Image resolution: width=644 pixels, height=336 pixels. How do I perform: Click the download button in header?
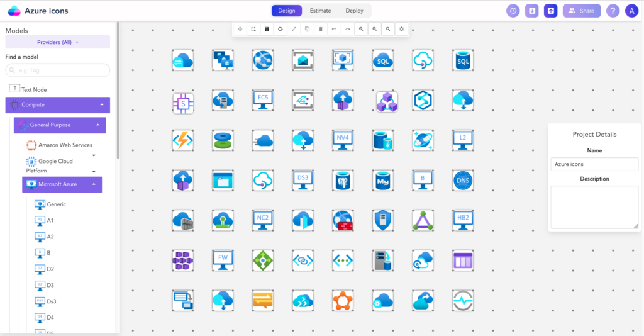tap(532, 11)
